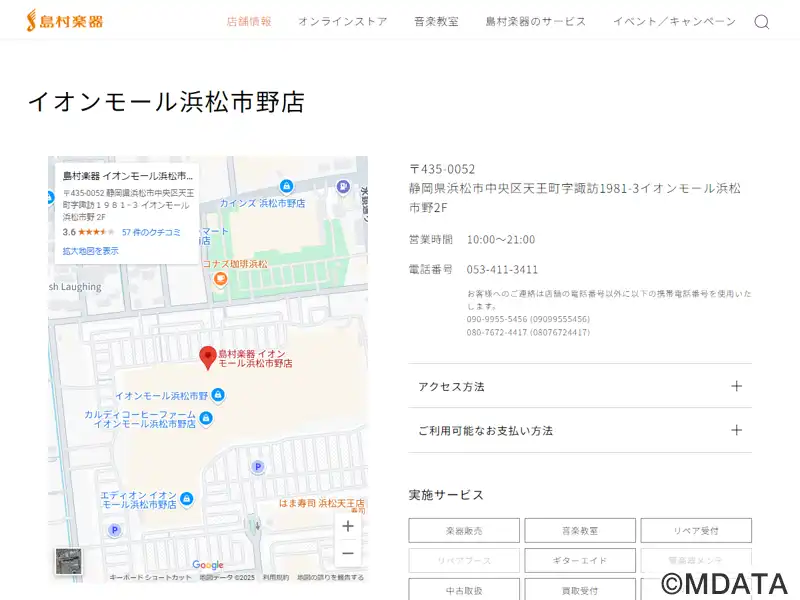The image size is (800, 600).
Task: Click the 地図データ ©2025 map attribution
Action: 227,578
